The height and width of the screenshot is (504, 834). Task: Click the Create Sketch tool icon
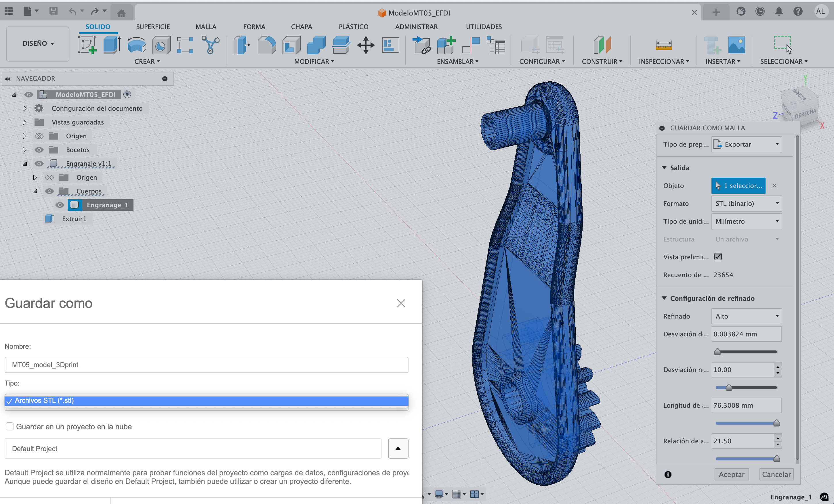(87, 45)
